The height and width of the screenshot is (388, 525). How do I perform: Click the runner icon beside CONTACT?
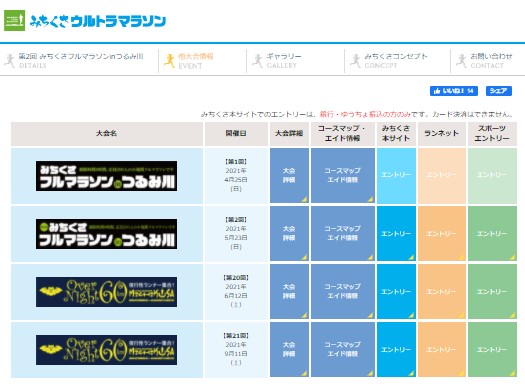tap(461, 61)
